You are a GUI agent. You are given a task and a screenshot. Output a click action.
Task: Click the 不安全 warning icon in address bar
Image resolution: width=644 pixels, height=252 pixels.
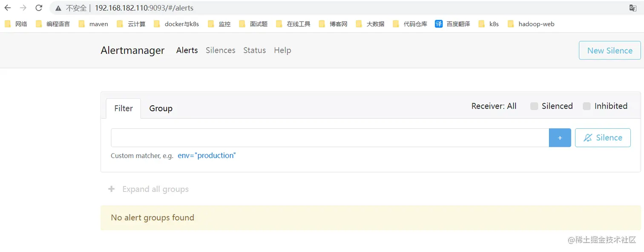click(58, 8)
